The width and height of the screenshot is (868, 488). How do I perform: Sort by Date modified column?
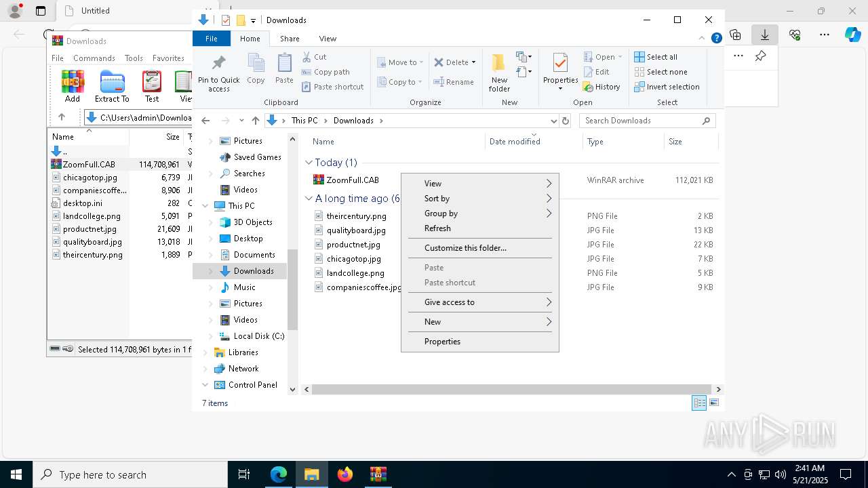coord(534,142)
